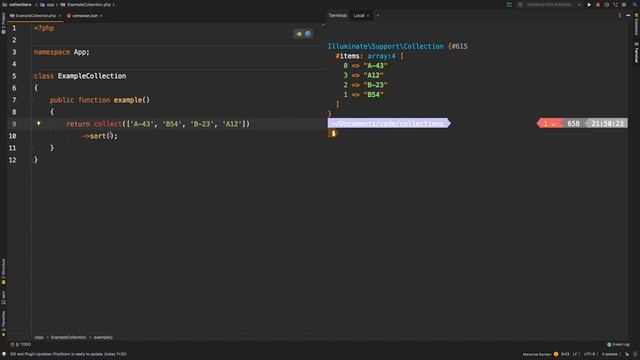Open terminal panel options kebab menu
640x360 pixels.
coord(619,16)
